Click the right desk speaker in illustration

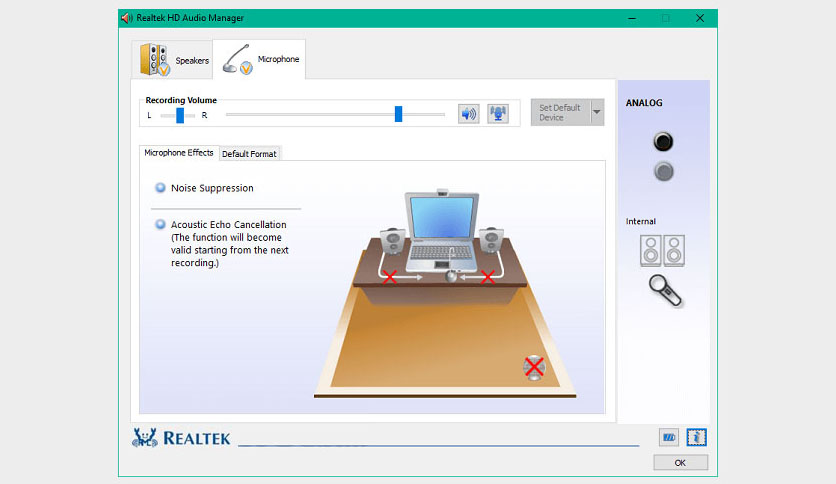[491, 240]
